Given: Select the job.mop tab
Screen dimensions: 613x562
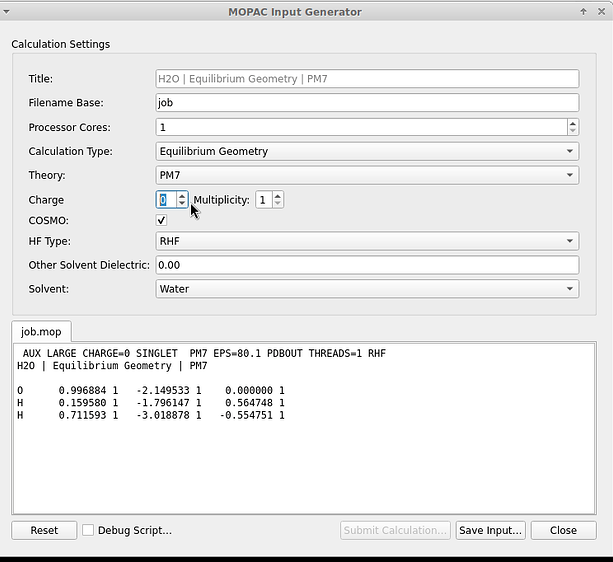Looking at the screenshot, I should [x=41, y=332].
